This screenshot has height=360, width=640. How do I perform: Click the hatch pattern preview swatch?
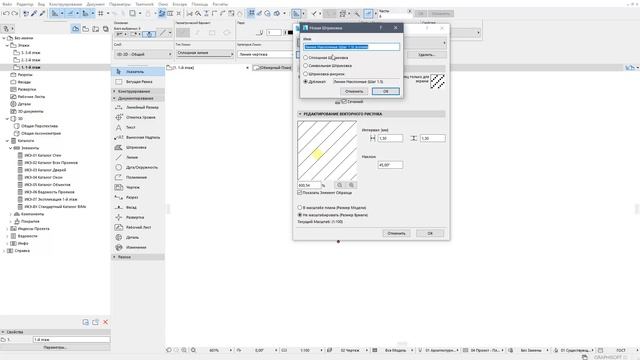coord(438,81)
